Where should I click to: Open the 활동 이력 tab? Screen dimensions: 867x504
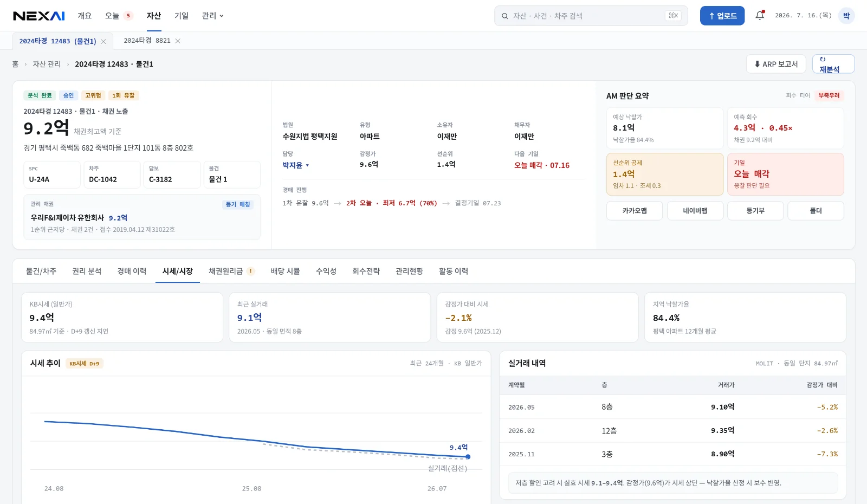click(x=454, y=271)
